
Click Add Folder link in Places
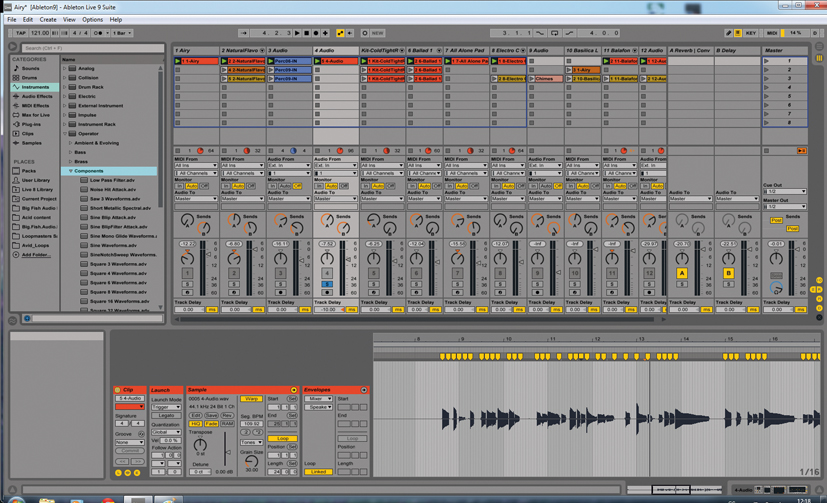tap(36, 255)
